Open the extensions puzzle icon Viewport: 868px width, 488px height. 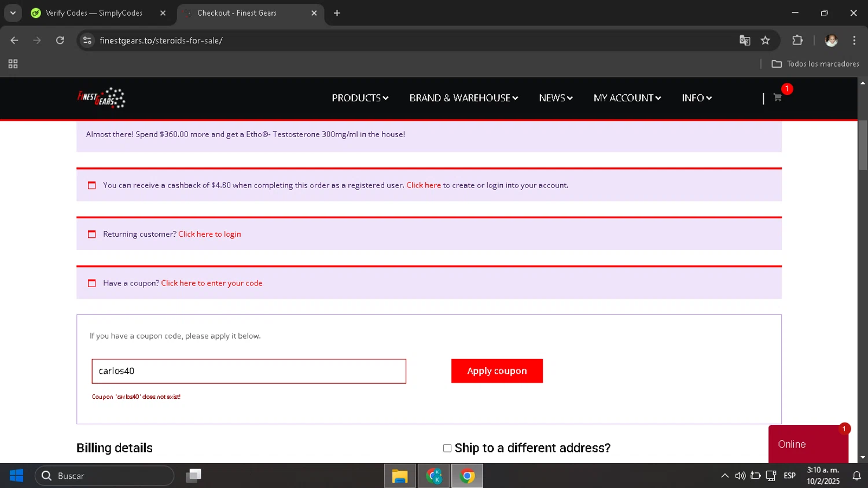click(x=797, y=41)
